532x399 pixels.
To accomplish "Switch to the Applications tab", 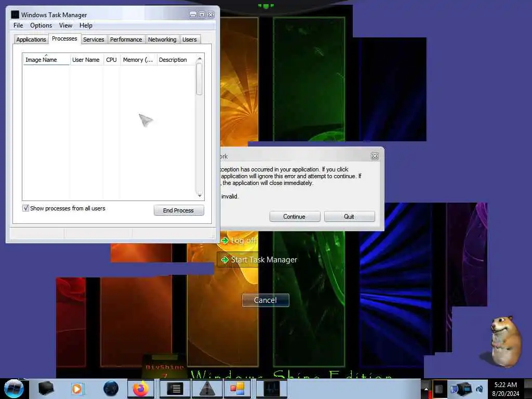I will click(31, 39).
